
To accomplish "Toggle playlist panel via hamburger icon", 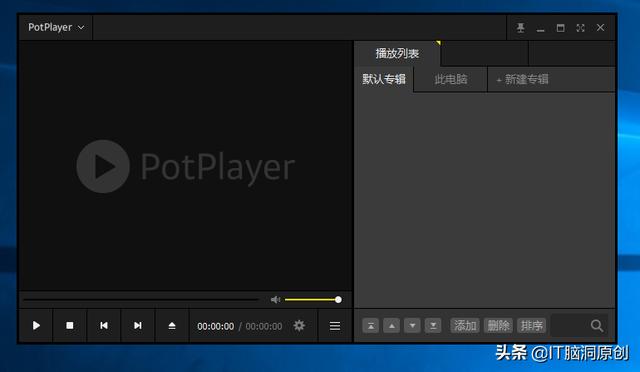I will pyautogui.click(x=335, y=326).
